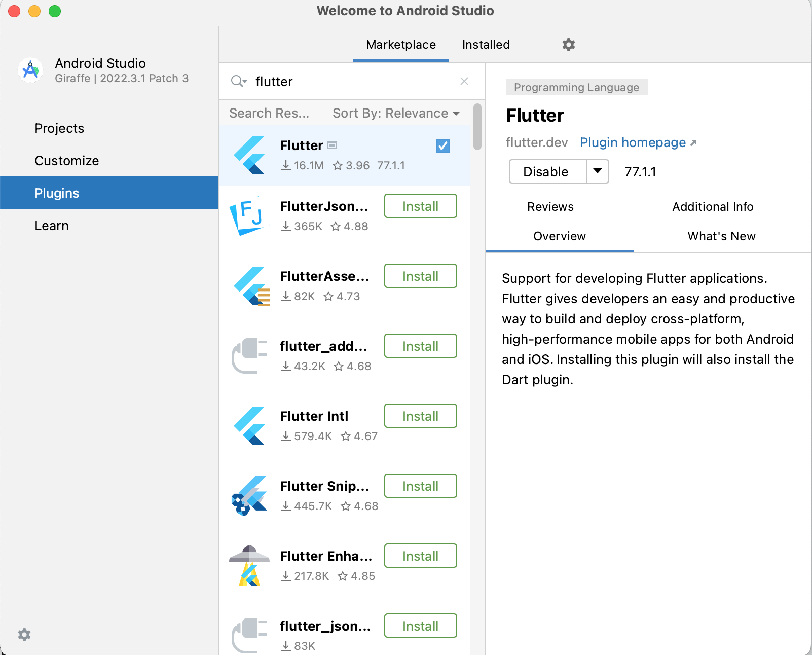Viewport: 812px width, 655px height.
Task: Select Plugins in the sidebar
Action: (109, 193)
